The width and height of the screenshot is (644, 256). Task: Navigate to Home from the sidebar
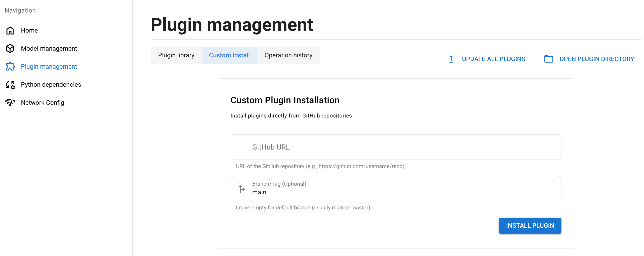pos(29,30)
